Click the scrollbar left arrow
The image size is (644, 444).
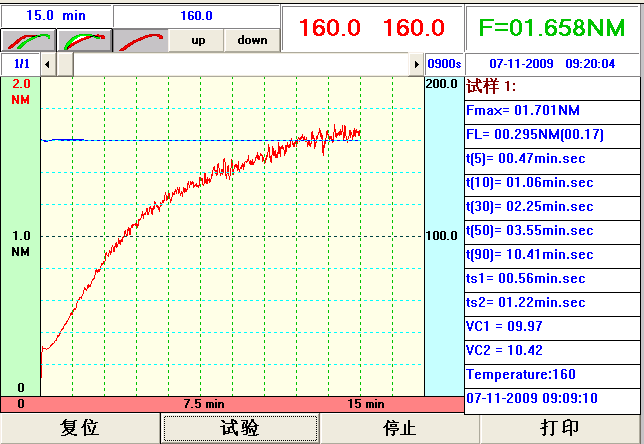click(x=47, y=64)
